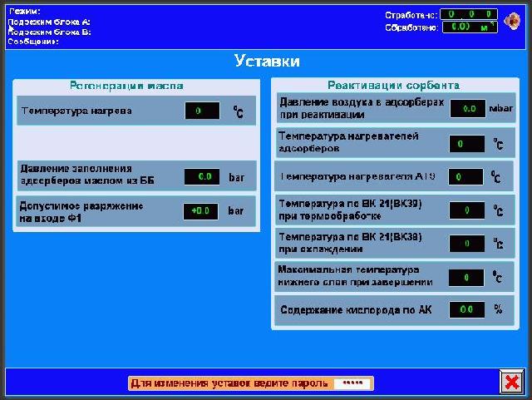The image size is (532, 400).
Task: Select the Максимальная температура нижнего слоя value
Action: pyautogui.click(x=465, y=278)
